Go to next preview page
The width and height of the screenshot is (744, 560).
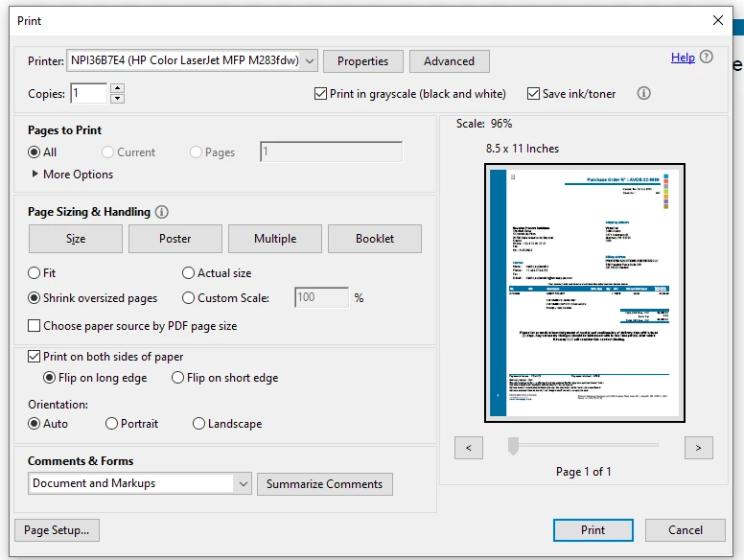[x=698, y=448]
